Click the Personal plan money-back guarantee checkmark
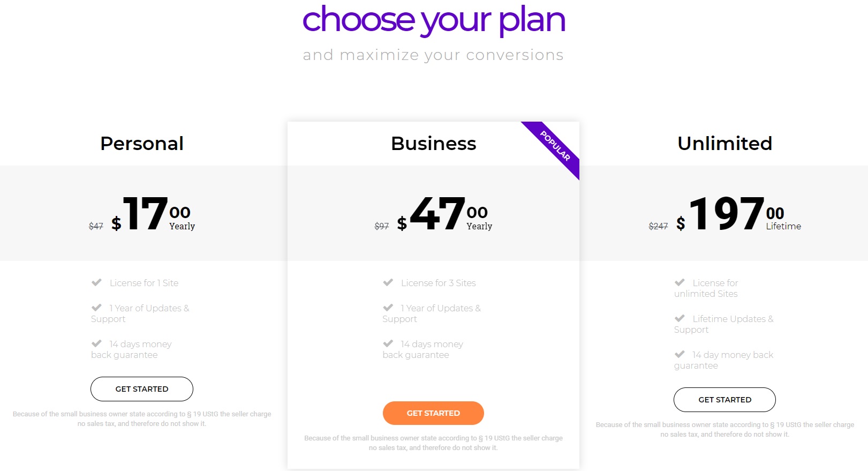 (96, 343)
